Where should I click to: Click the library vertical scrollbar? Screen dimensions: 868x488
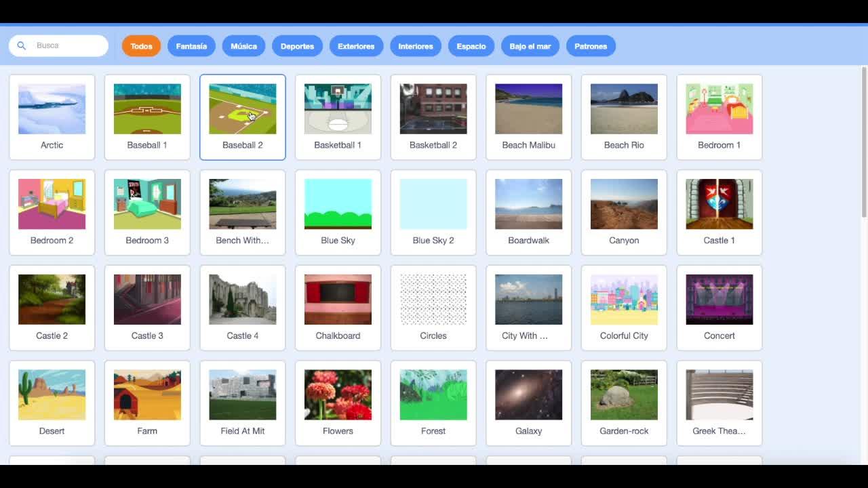pos(864,142)
